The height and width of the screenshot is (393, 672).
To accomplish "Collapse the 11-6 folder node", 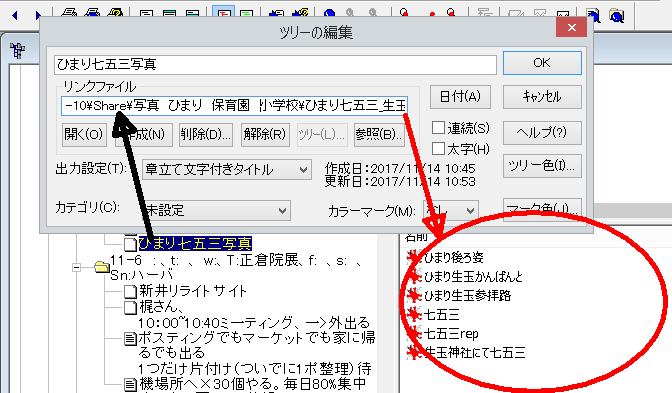I will [76, 267].
